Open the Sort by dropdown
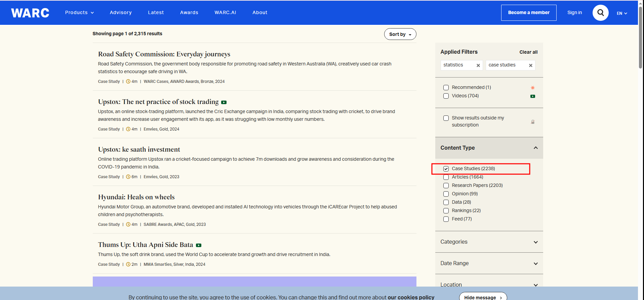 pos(400,34)
